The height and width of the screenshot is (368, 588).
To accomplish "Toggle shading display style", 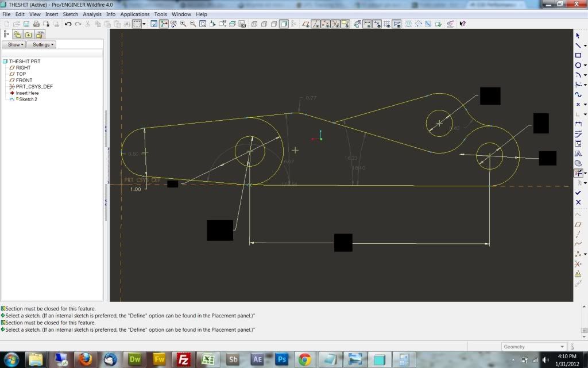I will click(284, 24).
